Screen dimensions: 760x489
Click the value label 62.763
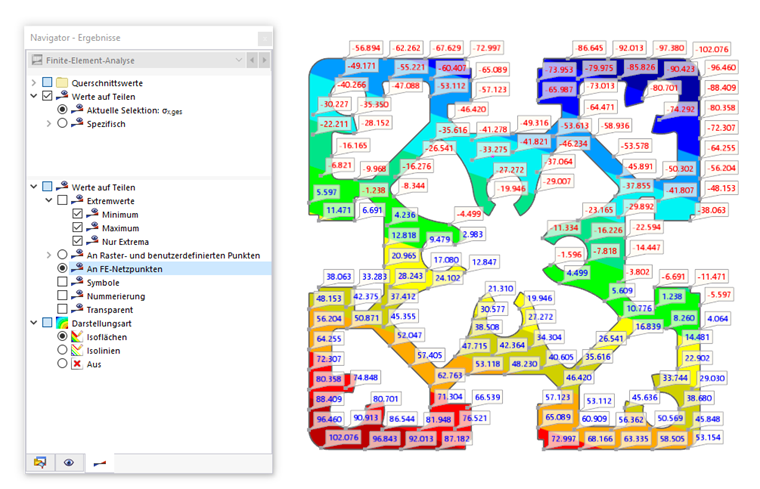[450, 375]
